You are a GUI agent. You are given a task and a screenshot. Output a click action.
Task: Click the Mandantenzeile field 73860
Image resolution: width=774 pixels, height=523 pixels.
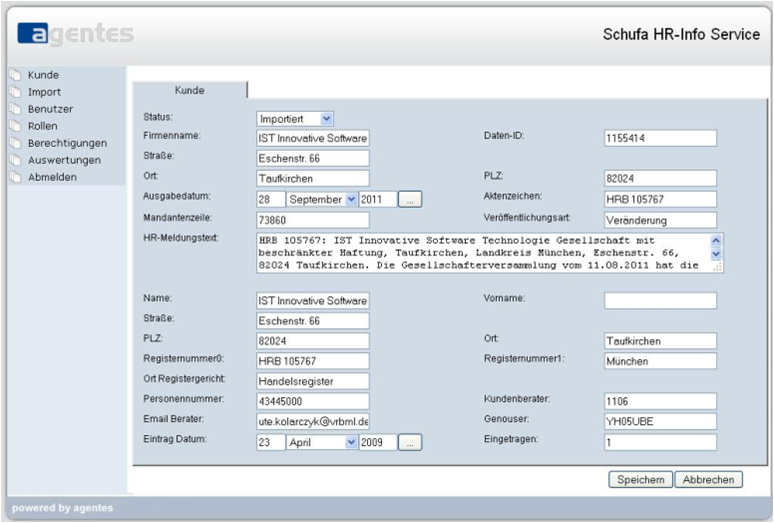(313, 220)
